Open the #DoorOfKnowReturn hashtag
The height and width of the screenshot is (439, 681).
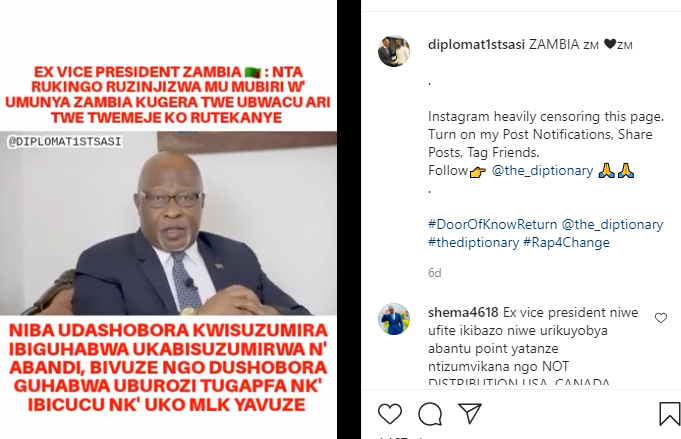coord(492,224)
